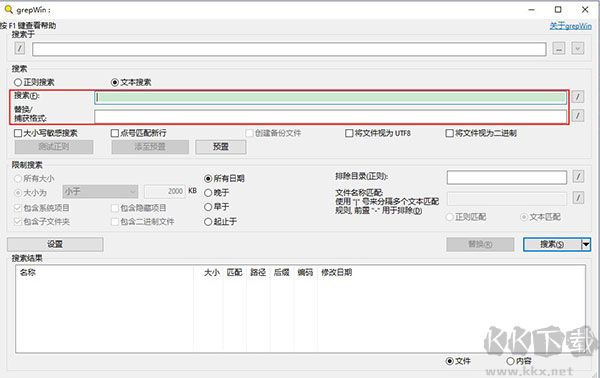Open the 预置 presets button
This screenshot has height=378, width=600.
tap(221, 147)
